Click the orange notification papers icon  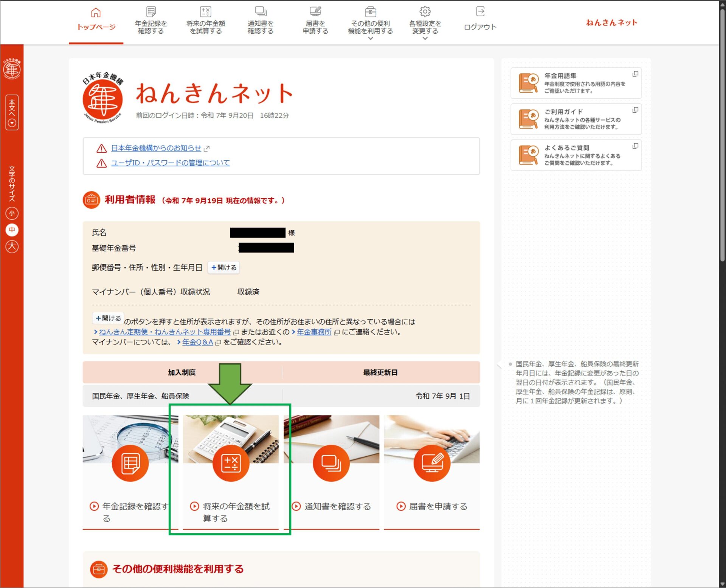[331, 463]
